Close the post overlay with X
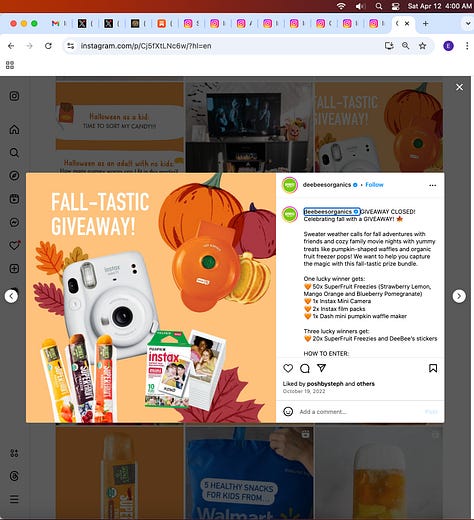 (459, 87)
